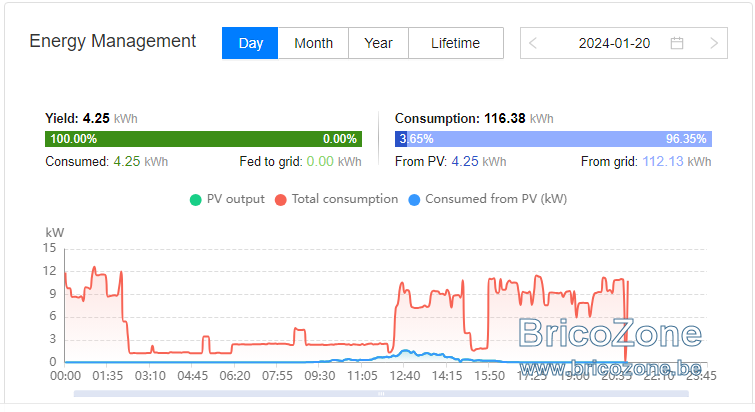Toggle PV output legend green dot
This screenshot has height=412, width=755.
[195, 200]
